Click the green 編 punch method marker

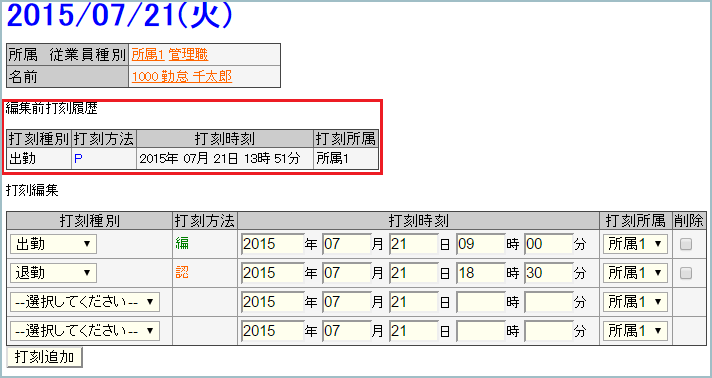coord(182,244)
